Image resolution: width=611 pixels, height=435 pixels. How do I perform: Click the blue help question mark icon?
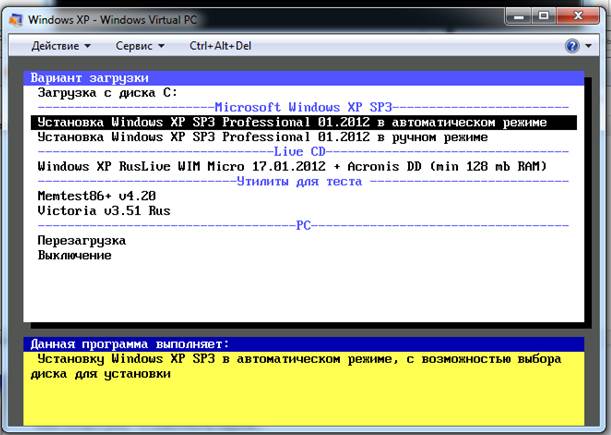[572, 46]
